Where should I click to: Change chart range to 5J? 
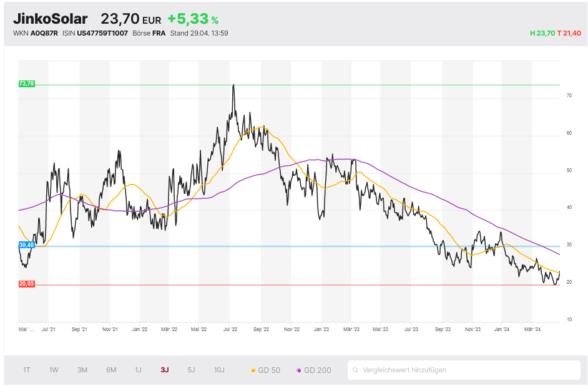point(192,370)
